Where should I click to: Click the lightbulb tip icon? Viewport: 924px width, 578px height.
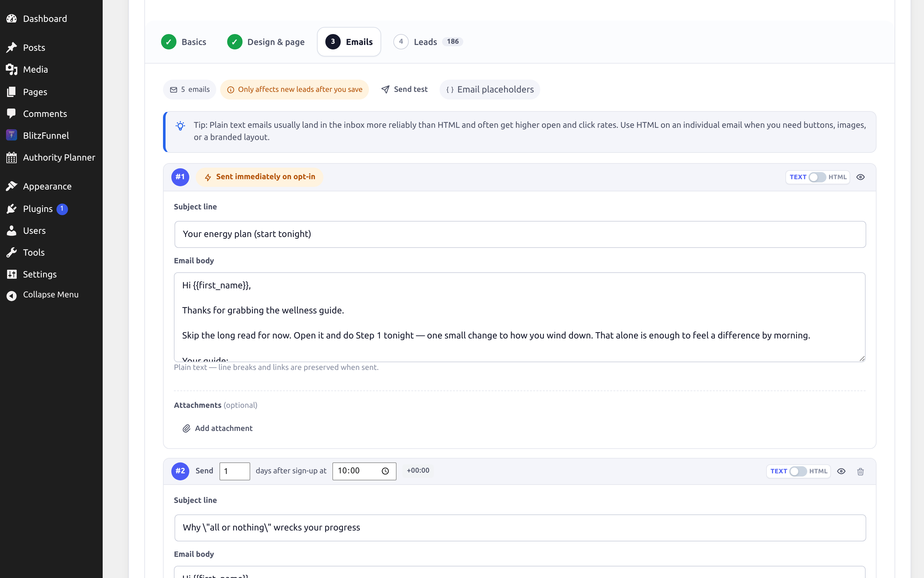point(180,126)
